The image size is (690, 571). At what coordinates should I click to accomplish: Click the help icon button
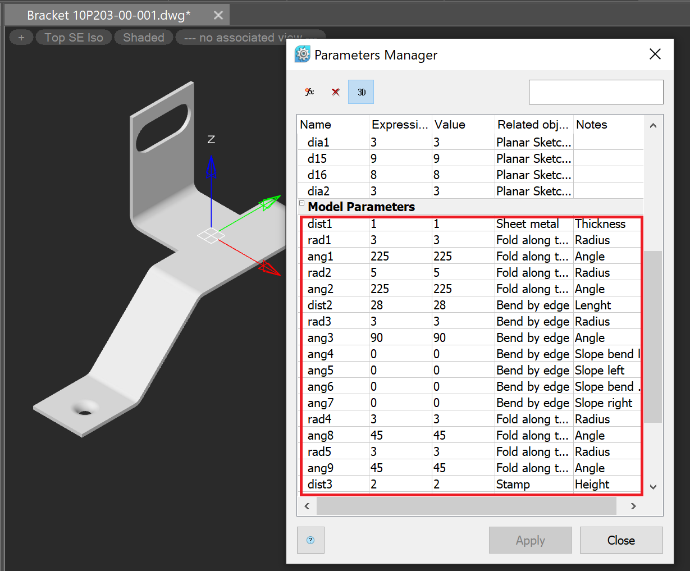point(310,540)
